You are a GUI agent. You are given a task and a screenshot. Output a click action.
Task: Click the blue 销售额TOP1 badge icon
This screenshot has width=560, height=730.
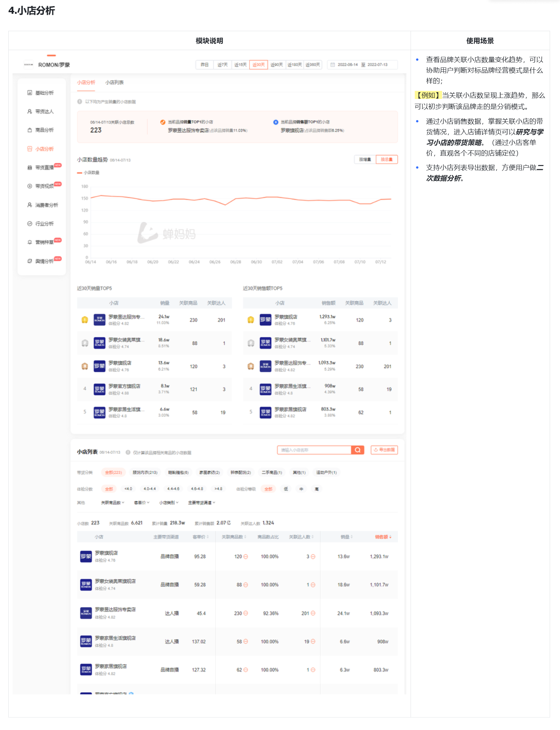276,122
